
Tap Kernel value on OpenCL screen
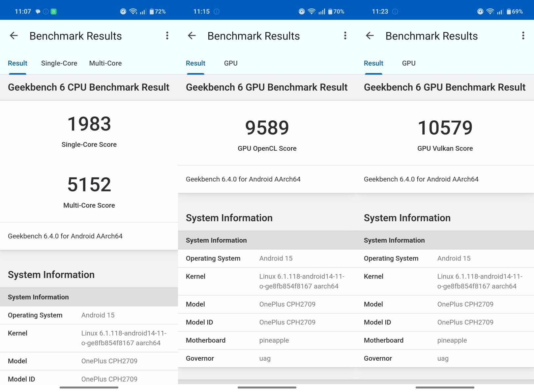302,281
